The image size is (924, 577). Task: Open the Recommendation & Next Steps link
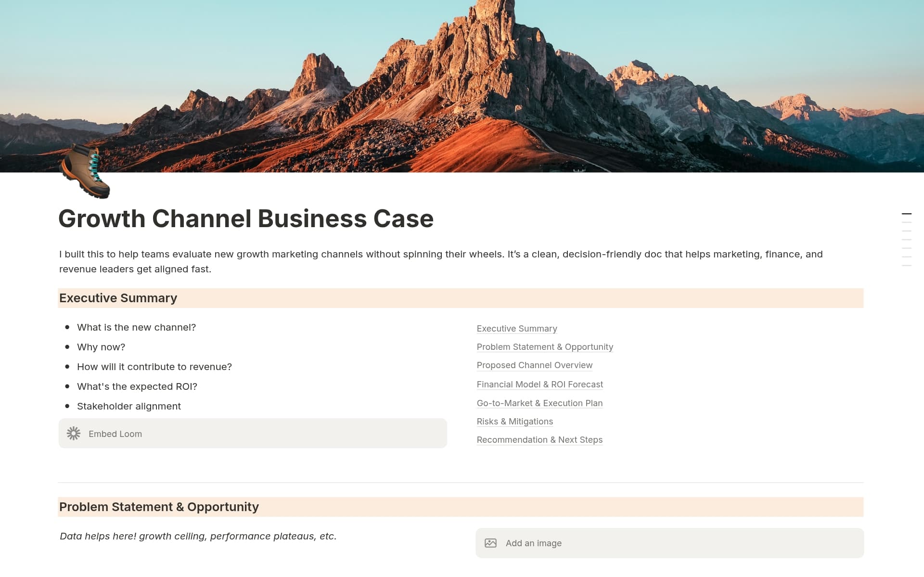[x=539, y=439]
